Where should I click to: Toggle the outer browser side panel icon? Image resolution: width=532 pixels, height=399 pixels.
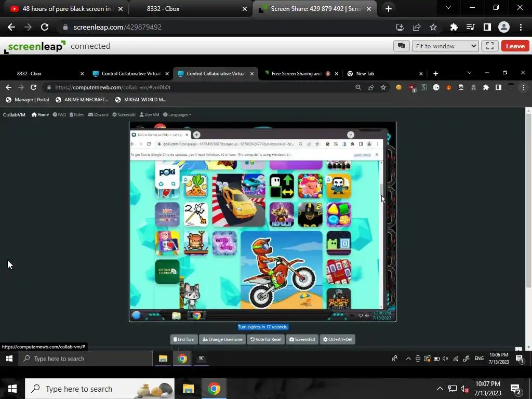point(487,27)
